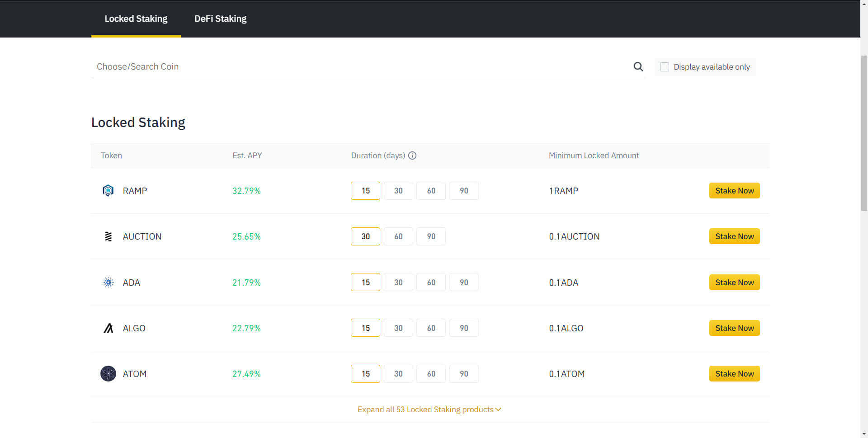Click the 32.79% APY value
Image resolution: width=868 pixels, height=438 pixels.
pyautogui.click(x=246, y=191)
